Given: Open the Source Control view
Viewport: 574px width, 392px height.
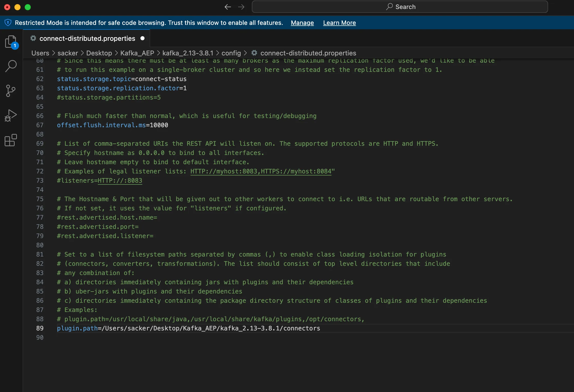Looking at the screenshot, I should [11, 91].
